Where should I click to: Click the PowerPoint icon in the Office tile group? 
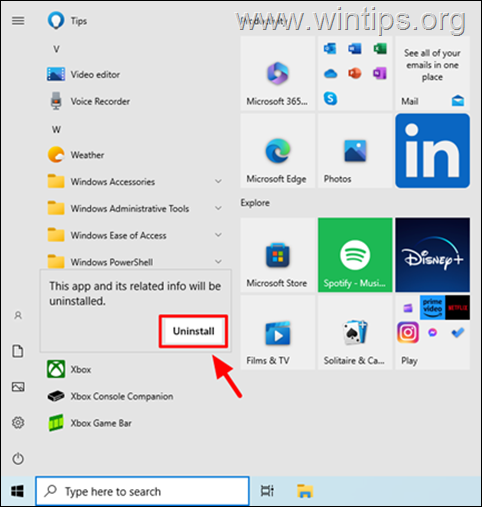click(355, 73)
